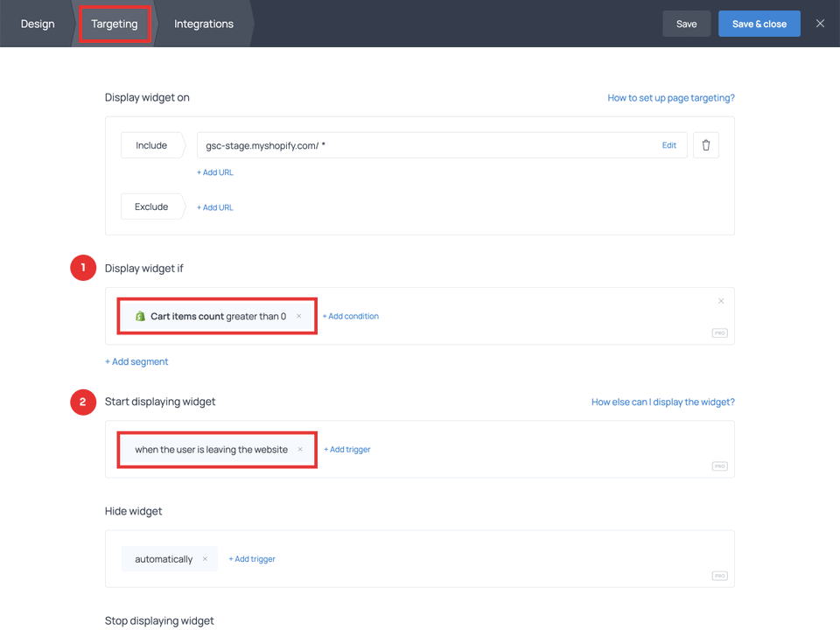Image resolution: width=840 pixels, height=630 pixels.
Task: Click the red step 1 badge
Action: (x=83, y=268)
